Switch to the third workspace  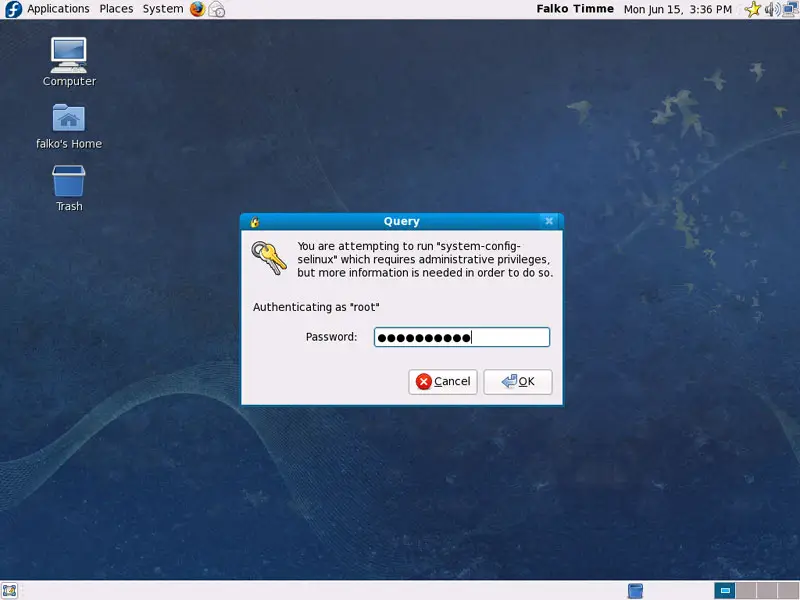[767, 591]
